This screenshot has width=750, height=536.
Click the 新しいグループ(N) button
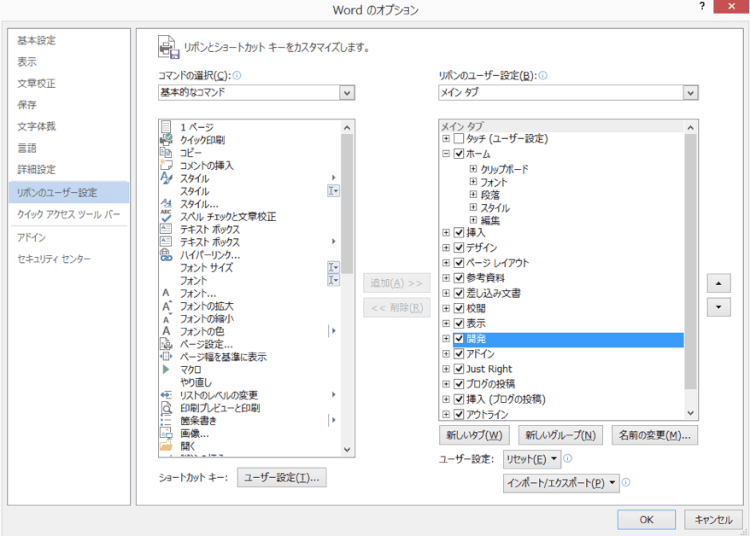pyautogui.click(x=560, y=435)
